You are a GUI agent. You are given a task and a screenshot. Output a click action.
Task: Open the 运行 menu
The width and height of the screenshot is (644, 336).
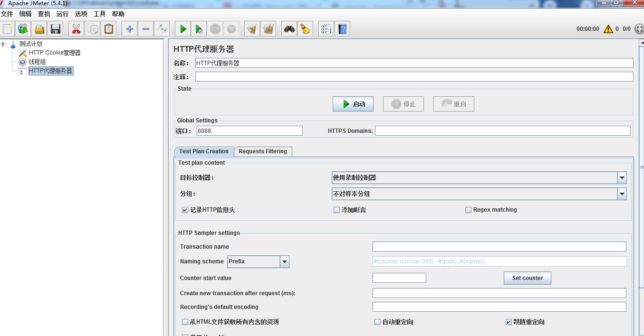(x=62, y=14)
